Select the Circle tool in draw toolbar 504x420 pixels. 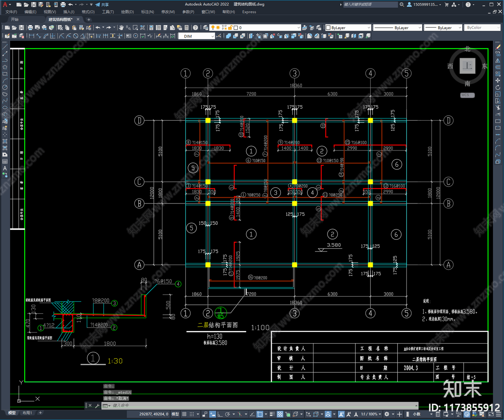coord(5,87)
